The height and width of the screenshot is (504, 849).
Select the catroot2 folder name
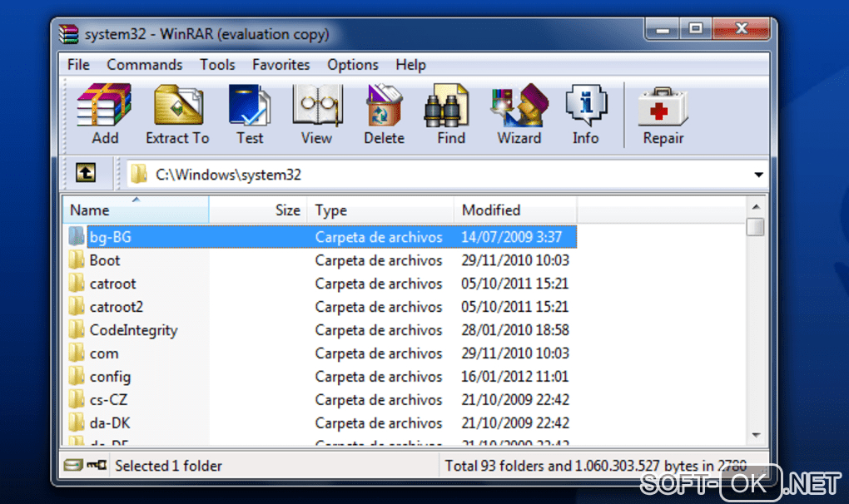coord(117,307)
